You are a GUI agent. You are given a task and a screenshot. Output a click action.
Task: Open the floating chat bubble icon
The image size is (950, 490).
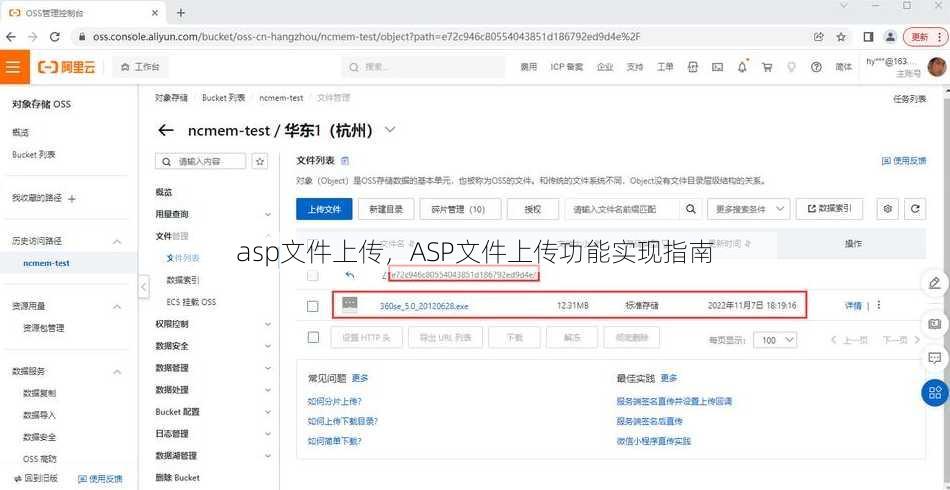[x=934, y=358]
